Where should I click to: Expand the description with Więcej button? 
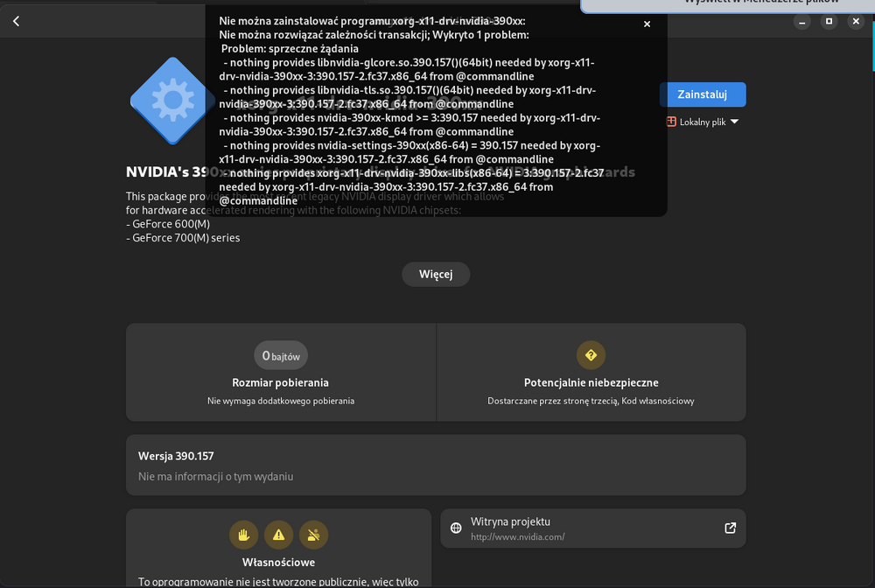pyautogui.click(x=436, y=274)
